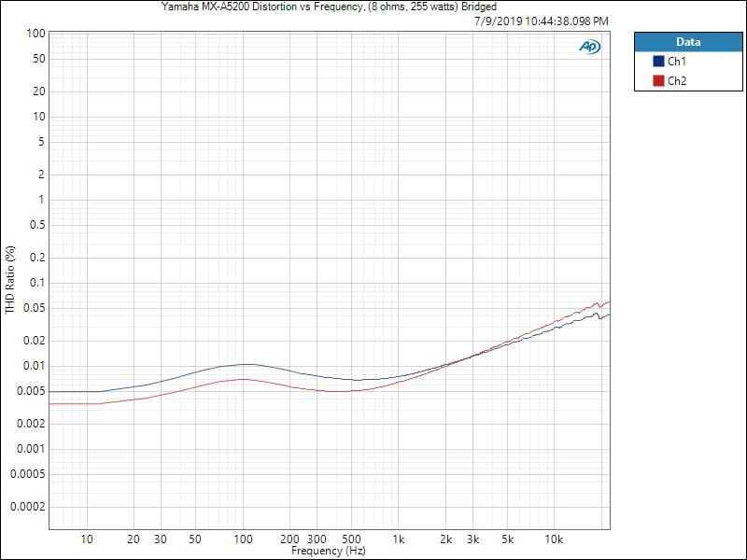Viewport: 747px width, 560px height.
Task: Select the red Ch2 color swatch
Action: pos(658,81)
